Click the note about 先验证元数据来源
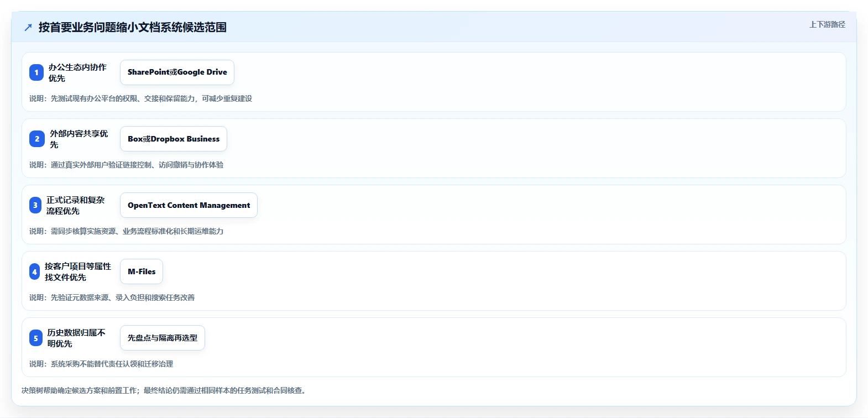 point(112,297)
